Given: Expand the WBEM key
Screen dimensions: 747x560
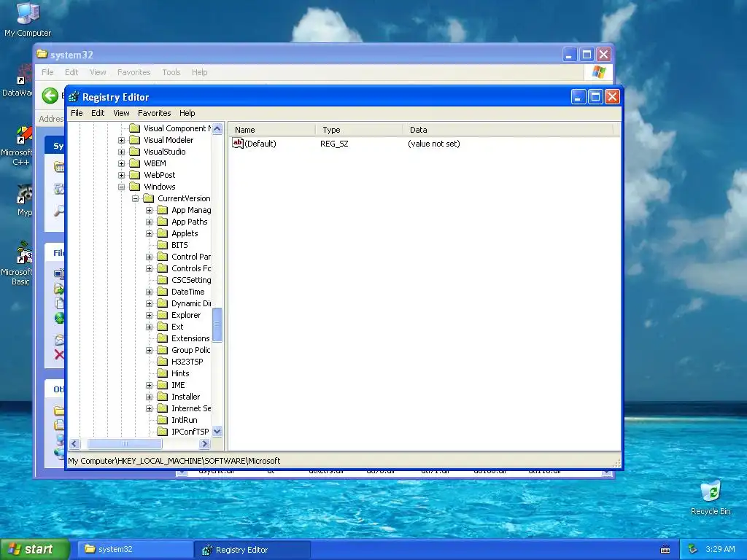Looking at the screenshot, I should click(x=122, y=164).
